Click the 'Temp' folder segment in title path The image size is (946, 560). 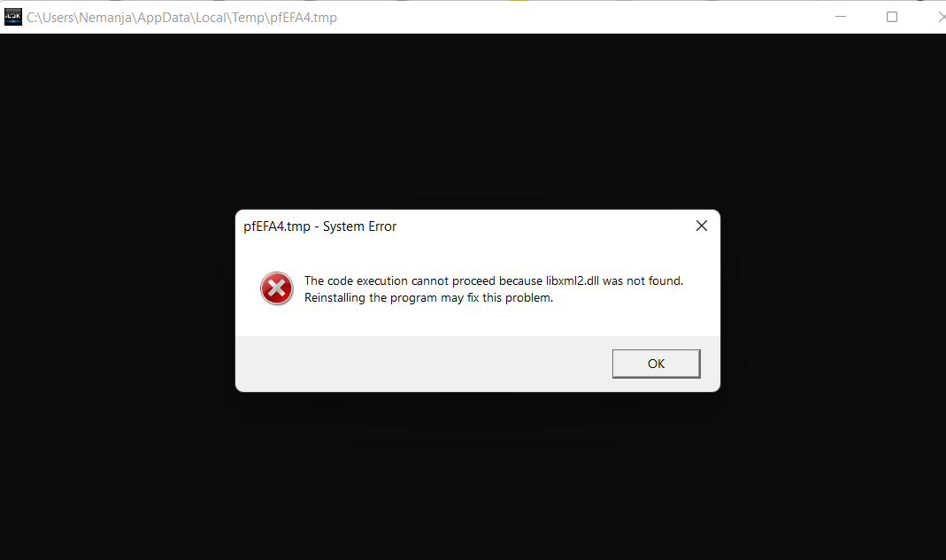tap(248, 18)
